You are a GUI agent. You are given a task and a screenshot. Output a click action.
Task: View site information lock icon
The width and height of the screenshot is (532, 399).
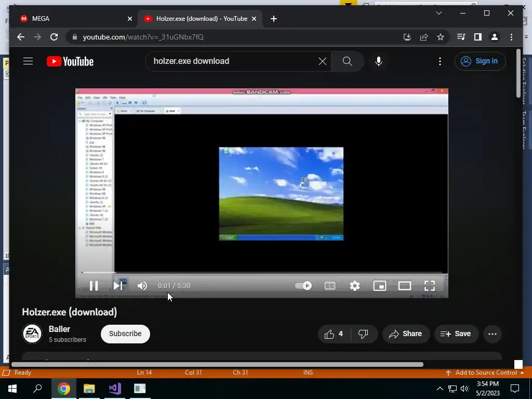[x=75, y=37]
